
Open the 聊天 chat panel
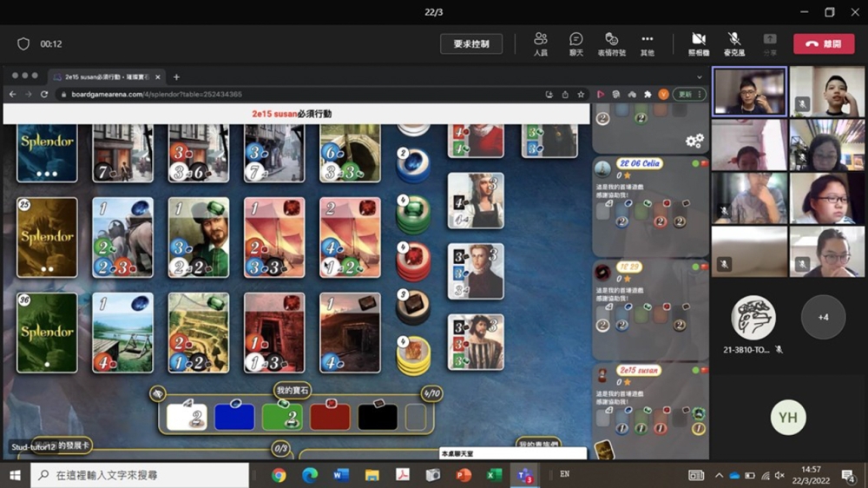pyautogui.click(x=575, y=43)
